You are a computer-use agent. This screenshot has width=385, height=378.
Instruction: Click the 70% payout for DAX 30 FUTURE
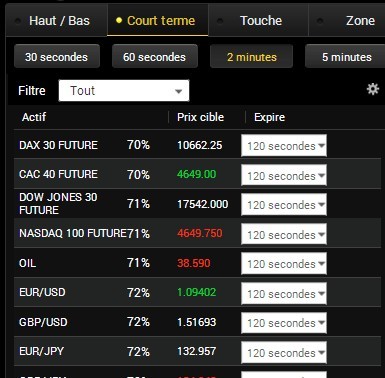tap(138, 145)
